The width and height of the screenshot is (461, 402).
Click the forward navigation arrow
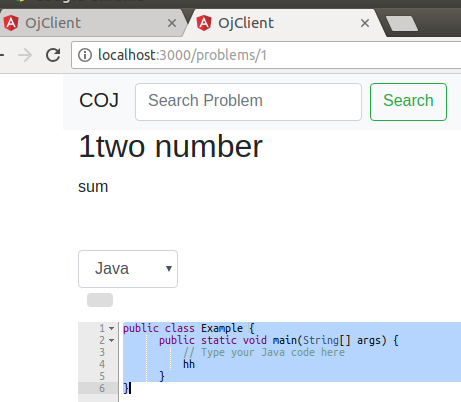point(25,55)
